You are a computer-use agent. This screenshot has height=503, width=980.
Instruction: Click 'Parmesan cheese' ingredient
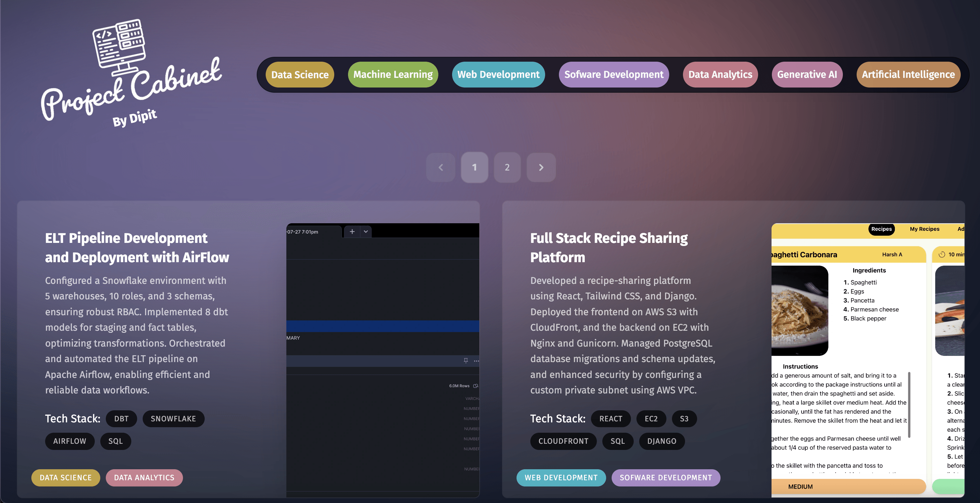pos(874,309)
